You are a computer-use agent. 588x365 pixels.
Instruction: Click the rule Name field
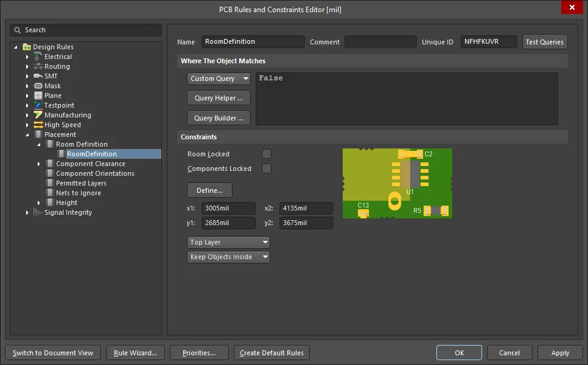253,41
